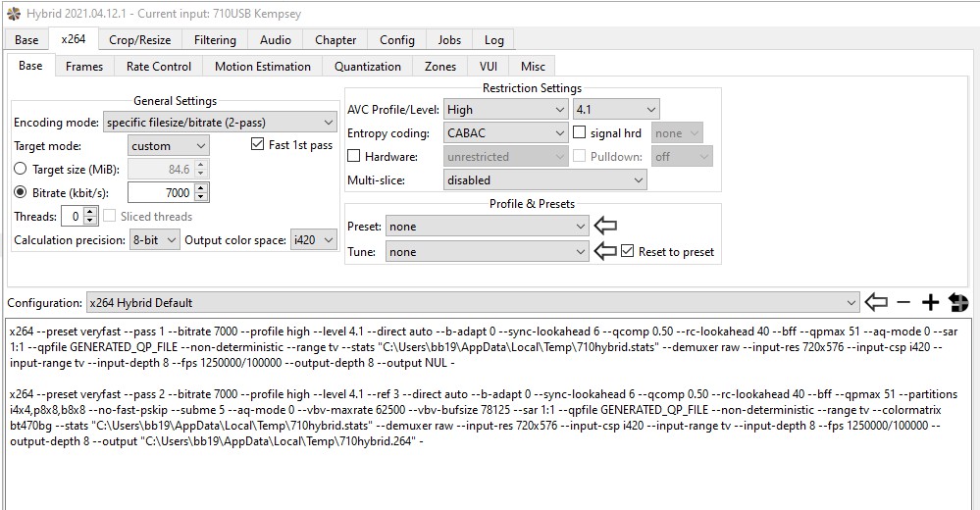Click the Hybrid app icon in title bar
This screenshot has width=980, height=510.
[x=13, y=13]
